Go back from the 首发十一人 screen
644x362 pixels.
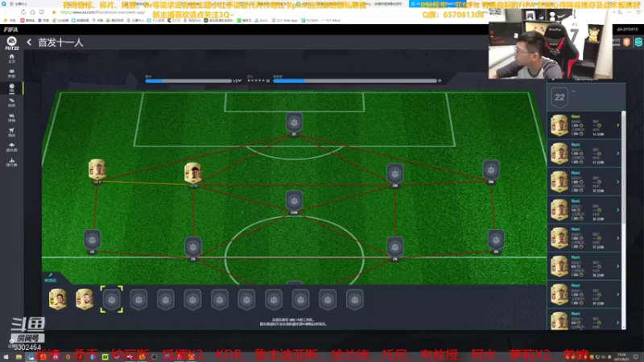(29, 43)
